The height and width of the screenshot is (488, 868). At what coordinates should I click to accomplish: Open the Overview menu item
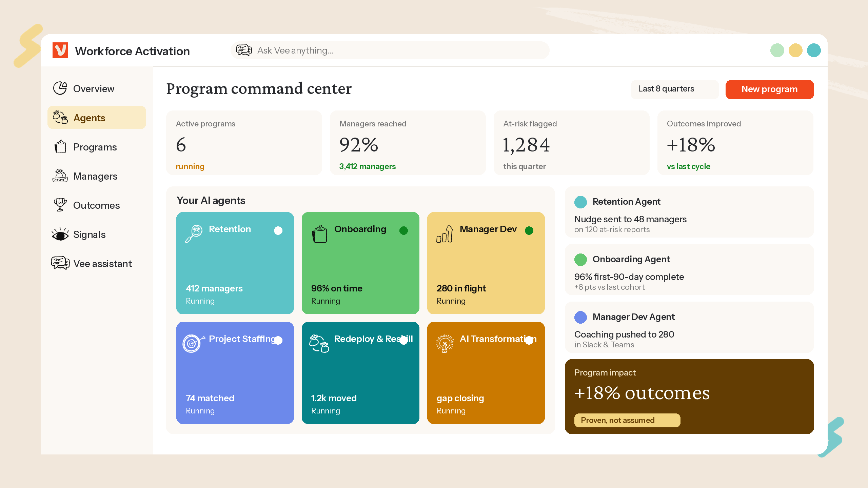97,88
